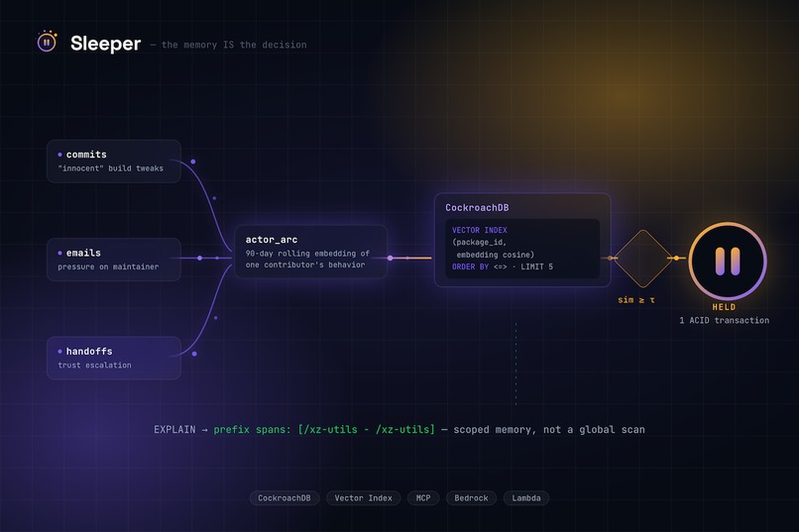Click the Lambda tag pill

pos(526,498)
